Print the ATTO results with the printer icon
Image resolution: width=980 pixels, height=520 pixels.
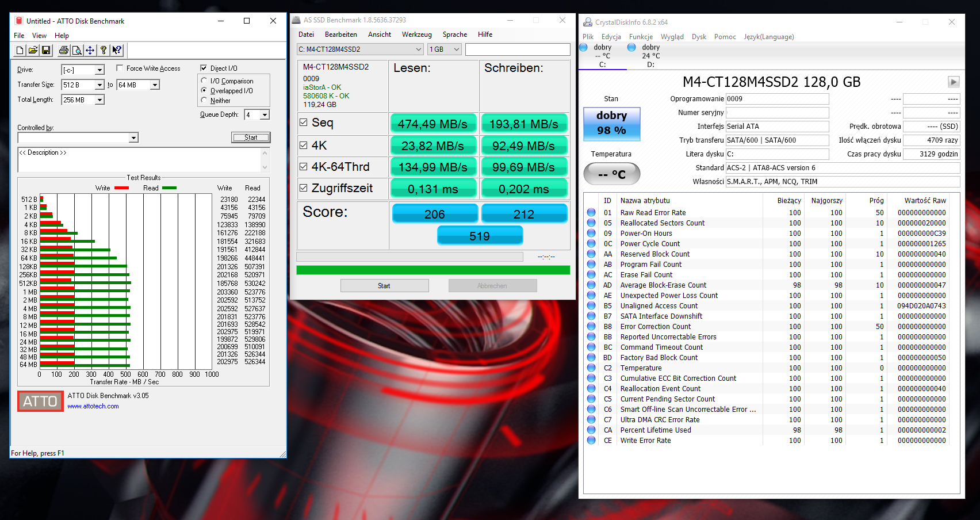point(63,51)
